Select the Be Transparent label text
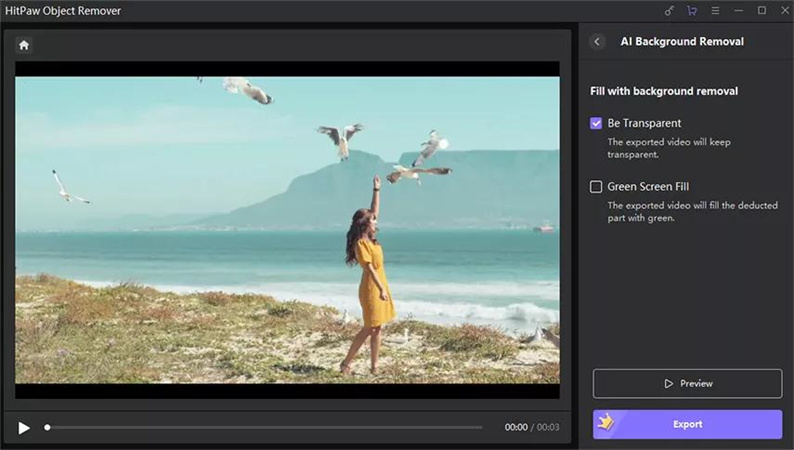794x450 pixels. [x=644, y=124]
